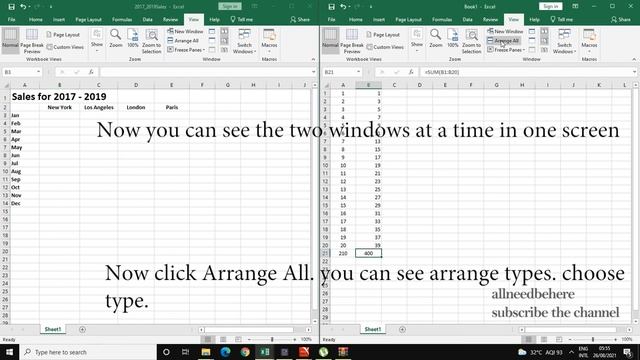Open Formulas tab in left window
Viewport: 640px width, 360px height.
click(x=122, y=19)
